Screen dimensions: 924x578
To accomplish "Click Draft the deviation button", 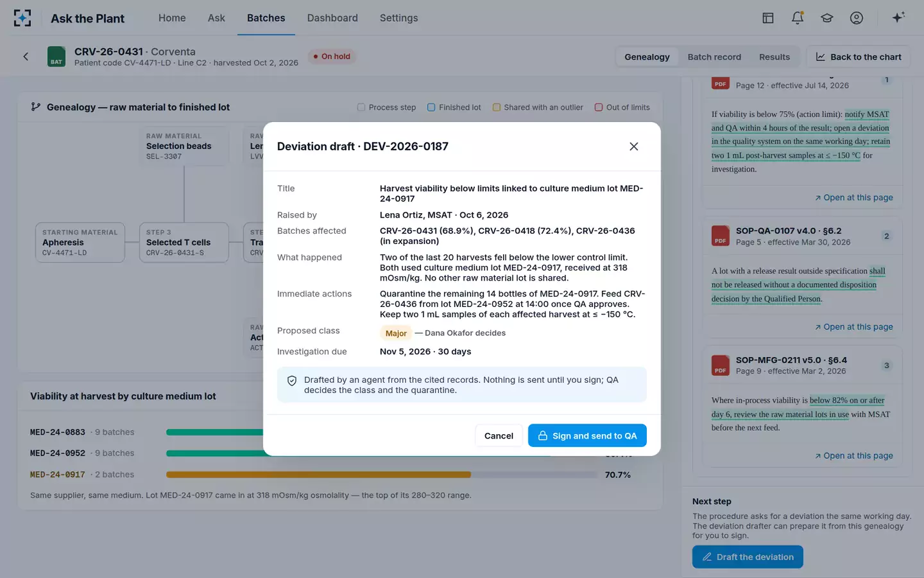I will tap(748, 557).
